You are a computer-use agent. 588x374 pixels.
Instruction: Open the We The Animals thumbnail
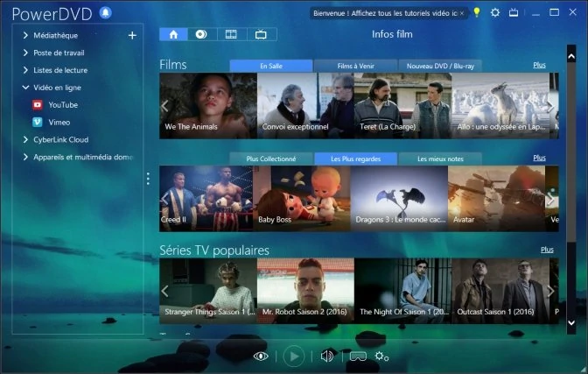point(208,106)
